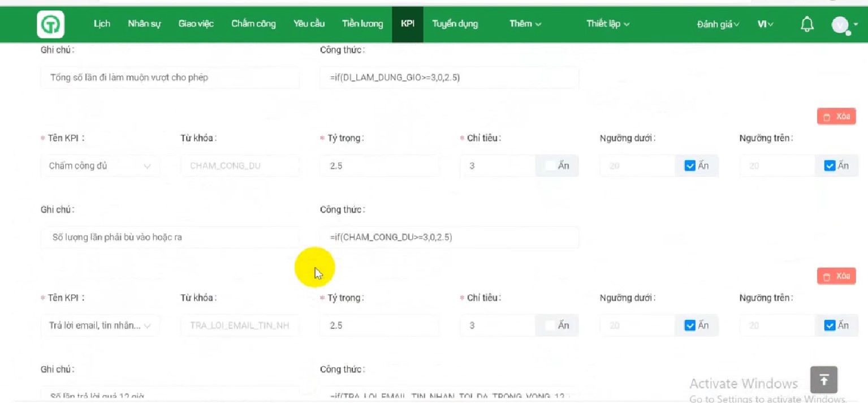Open the Đánh giá dropdown
The image size is (868, 403).
pos(717,24)
